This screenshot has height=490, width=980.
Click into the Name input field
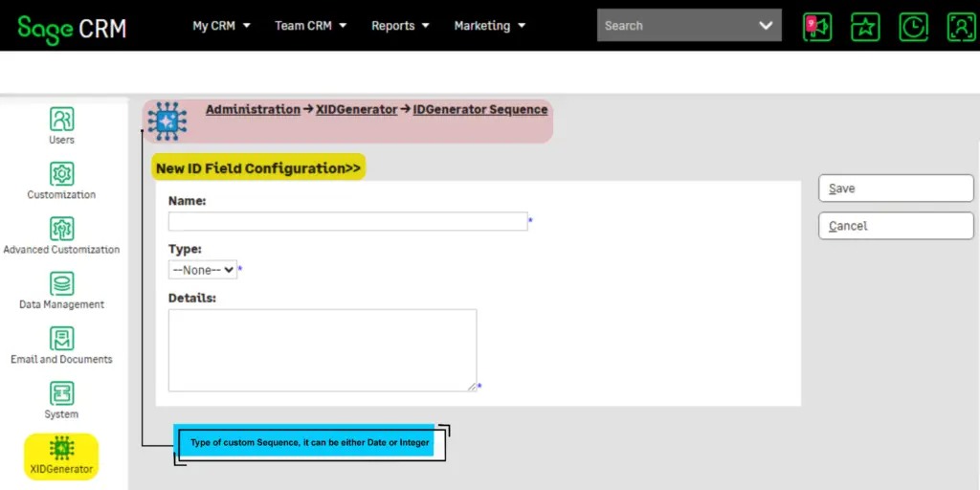pos(347,222)
